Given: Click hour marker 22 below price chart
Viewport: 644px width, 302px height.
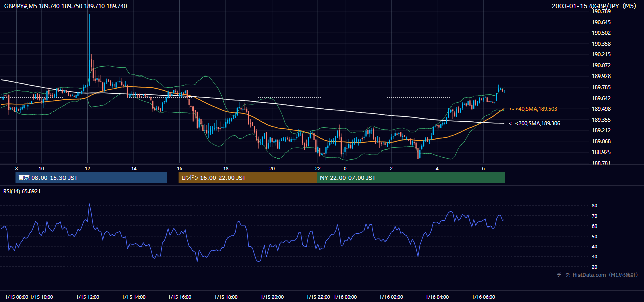Looking at the screenshot, I should click(318, 168).
